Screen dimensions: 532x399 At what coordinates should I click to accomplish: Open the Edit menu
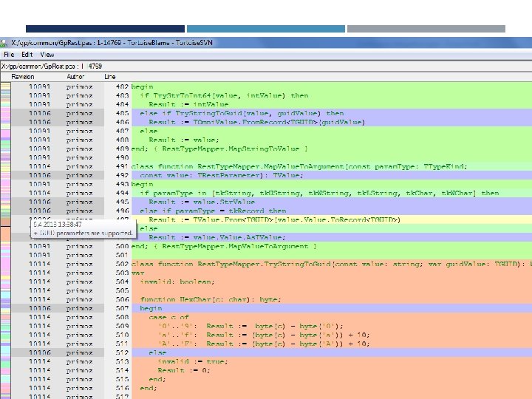click(27, 55)
